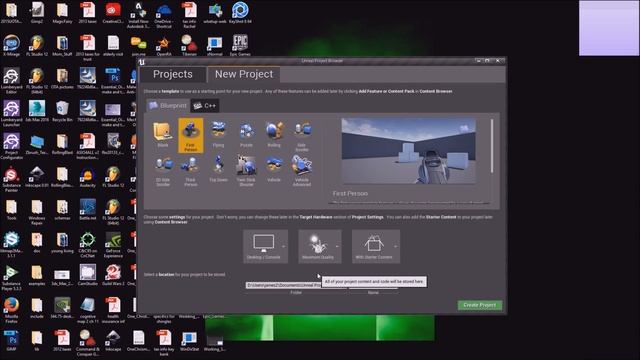Select the CamStudio desktop icon
This screenshot has width=640, height=360.
coord(87,275)
